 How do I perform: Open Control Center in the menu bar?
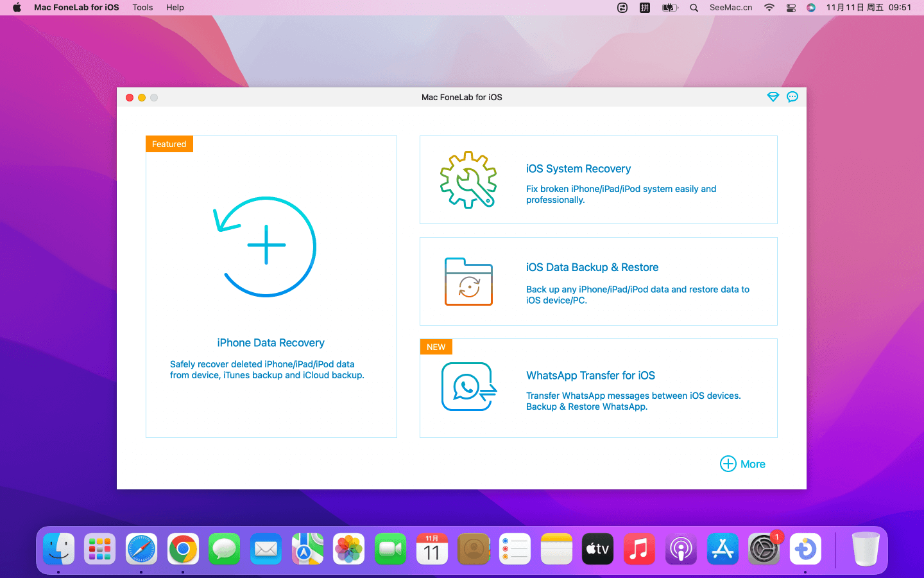click(x=791, y=8)
